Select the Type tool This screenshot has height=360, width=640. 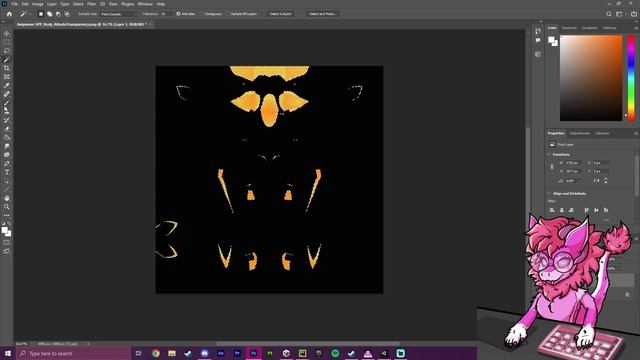tap(7, 172)
